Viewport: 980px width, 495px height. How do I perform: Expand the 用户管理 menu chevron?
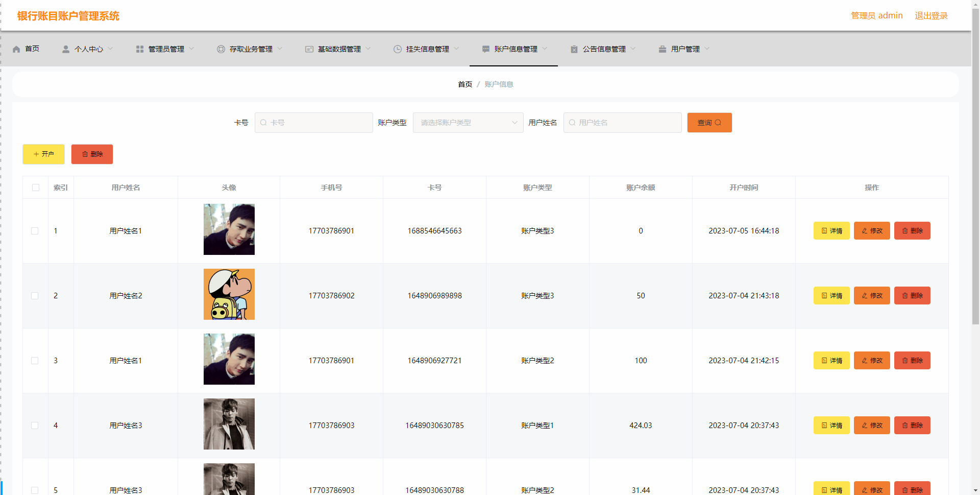707,49
